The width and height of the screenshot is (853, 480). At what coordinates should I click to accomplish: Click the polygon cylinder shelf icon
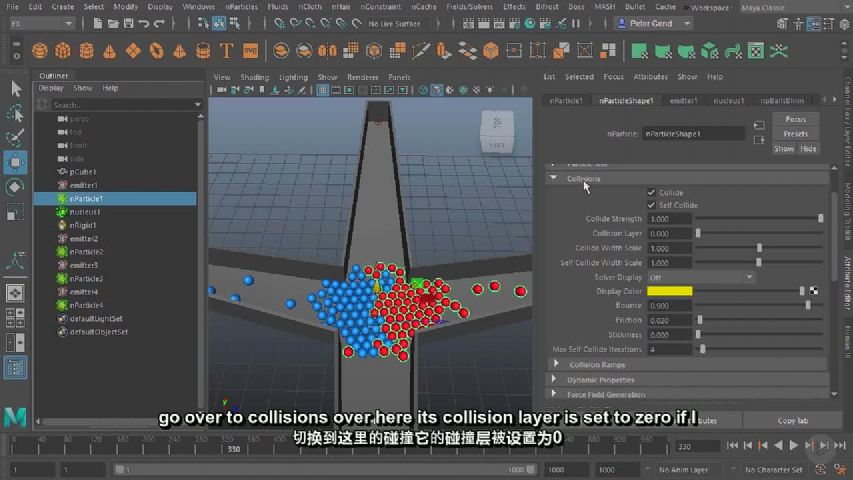86,51
